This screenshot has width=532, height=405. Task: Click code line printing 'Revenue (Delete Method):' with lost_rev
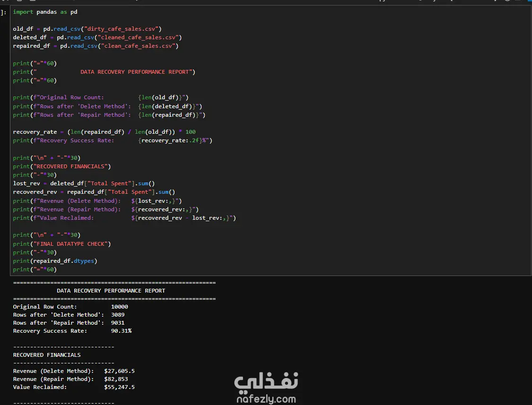coord(97,201)
